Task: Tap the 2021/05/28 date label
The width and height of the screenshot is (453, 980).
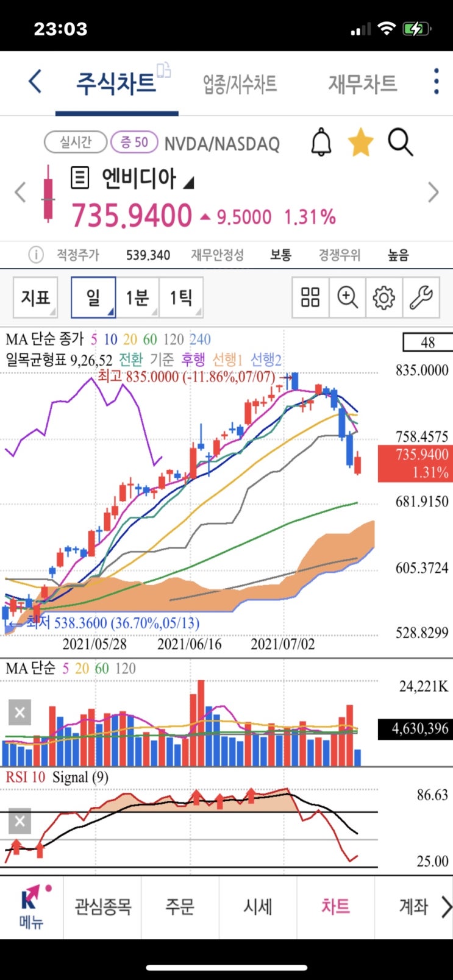Action: 95,644
